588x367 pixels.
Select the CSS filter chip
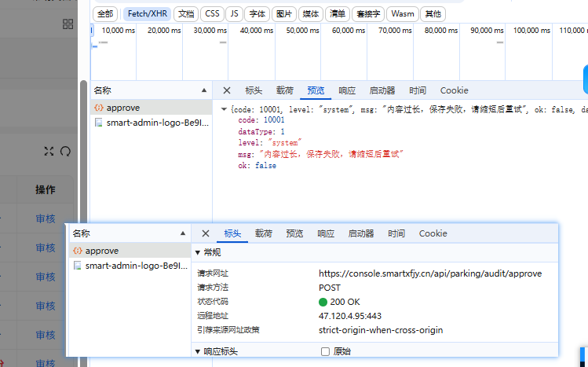[x=212, y=14]
